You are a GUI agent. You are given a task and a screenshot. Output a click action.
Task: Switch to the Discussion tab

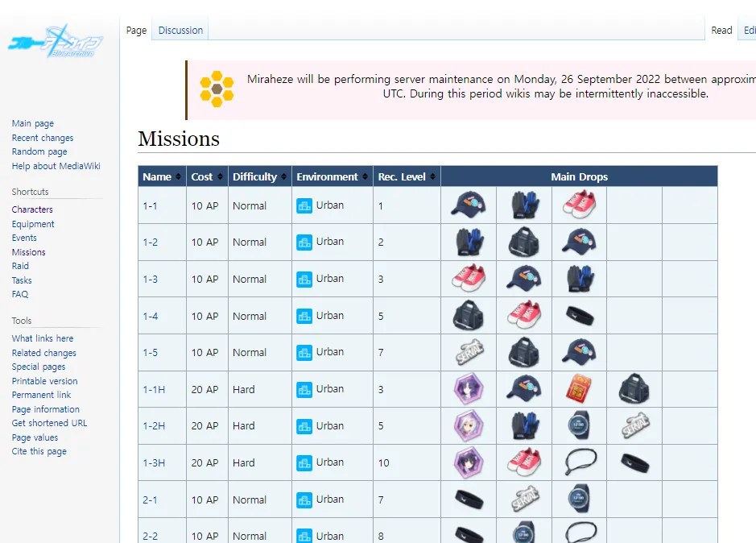pyautogui.click(x=180, y=30)
